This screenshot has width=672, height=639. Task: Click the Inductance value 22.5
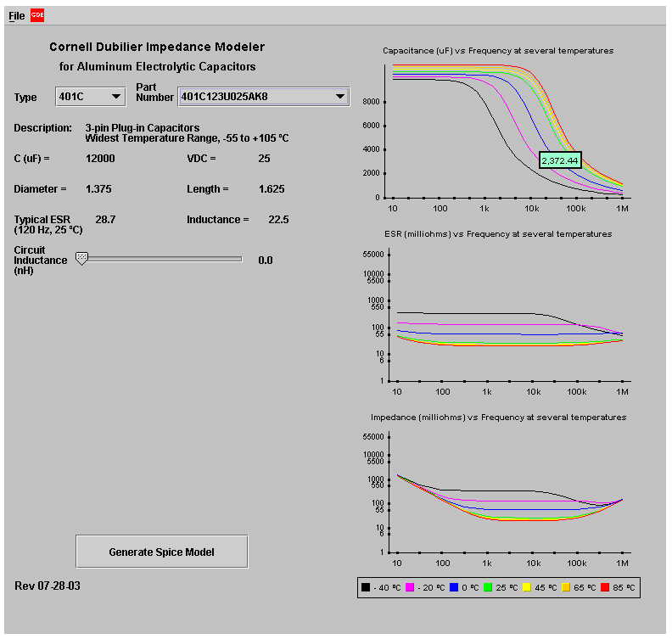coord(278,220)
